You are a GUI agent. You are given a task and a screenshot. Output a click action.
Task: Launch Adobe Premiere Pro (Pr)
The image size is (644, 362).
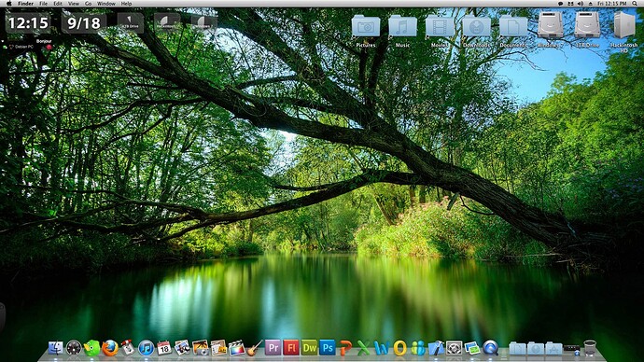click(273, 348)
